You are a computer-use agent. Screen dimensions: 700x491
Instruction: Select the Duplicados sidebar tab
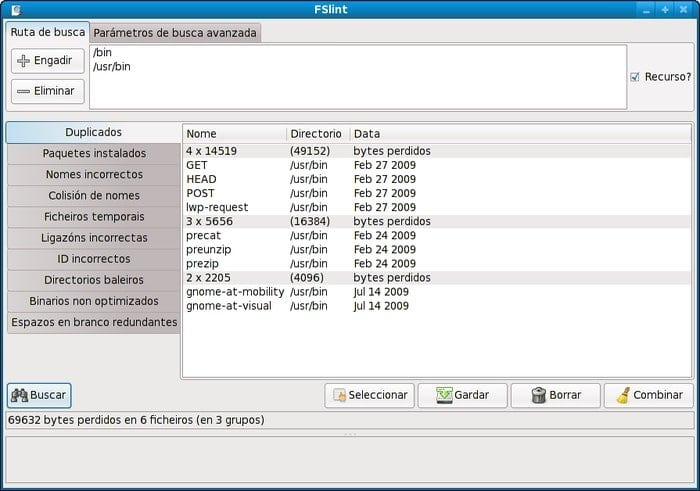pyautogui.click(x=93, y=132)
